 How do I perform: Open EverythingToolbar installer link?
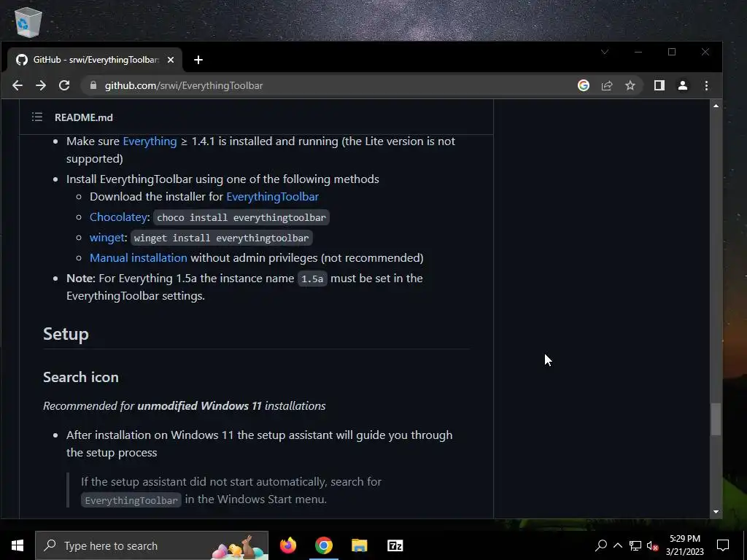click(273, 196)
